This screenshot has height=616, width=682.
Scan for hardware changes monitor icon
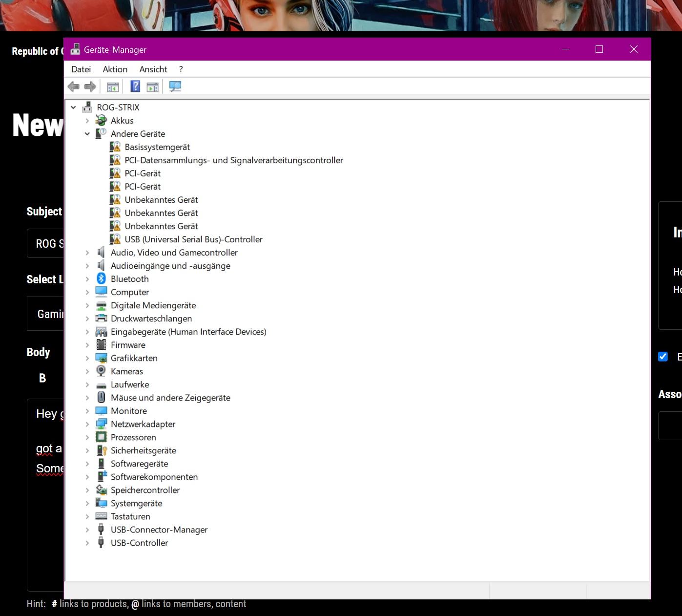coord(175,87)
